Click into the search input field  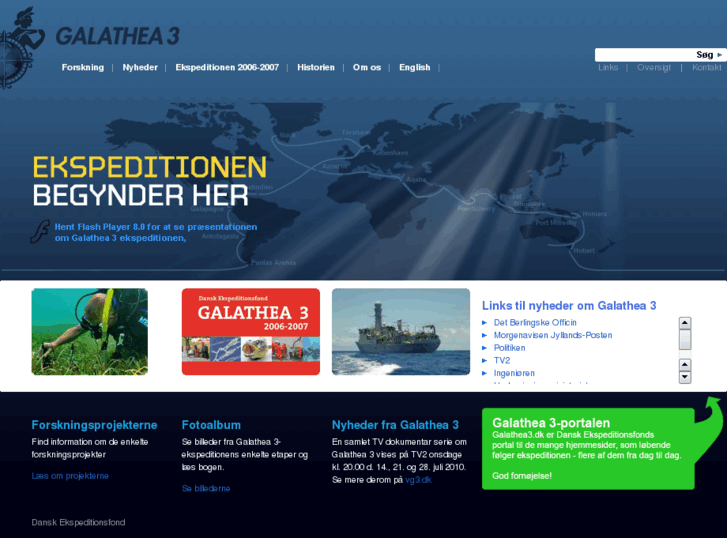(644, 55)
